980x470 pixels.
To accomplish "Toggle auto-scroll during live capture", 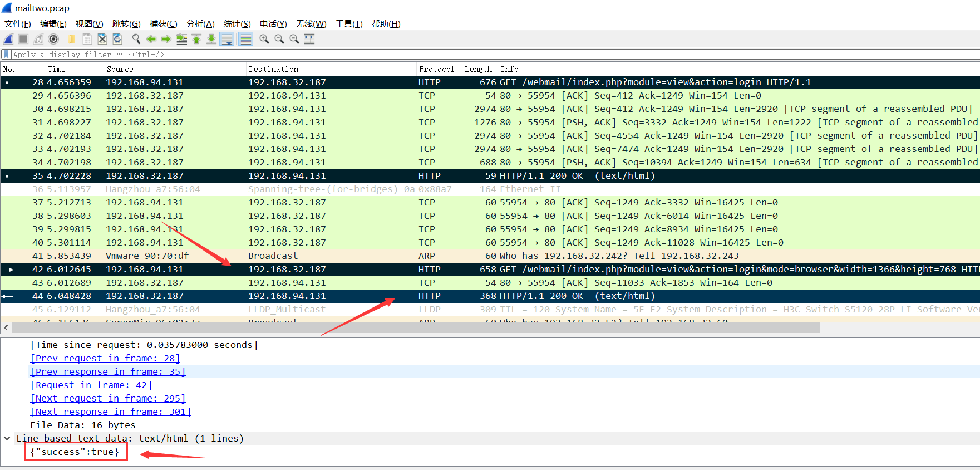I will click(227, 39).
